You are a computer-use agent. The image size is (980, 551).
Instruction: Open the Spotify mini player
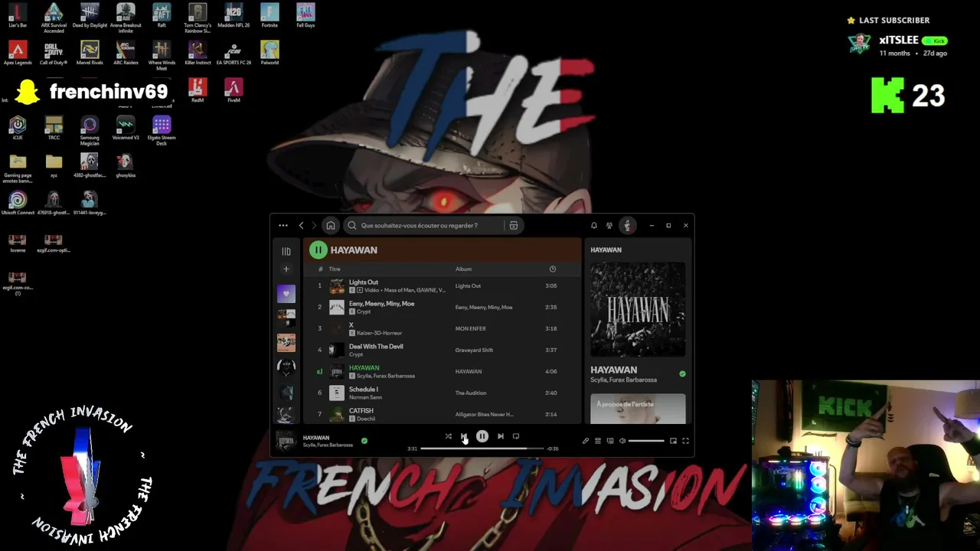673,441
